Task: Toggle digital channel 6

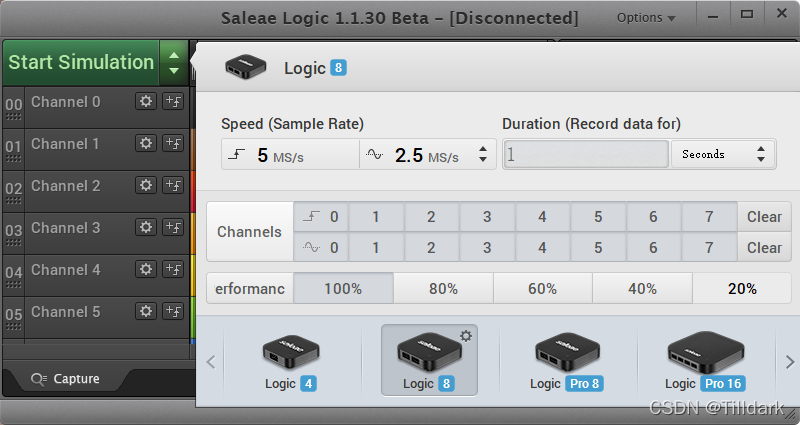Action: tap(654, 217)
